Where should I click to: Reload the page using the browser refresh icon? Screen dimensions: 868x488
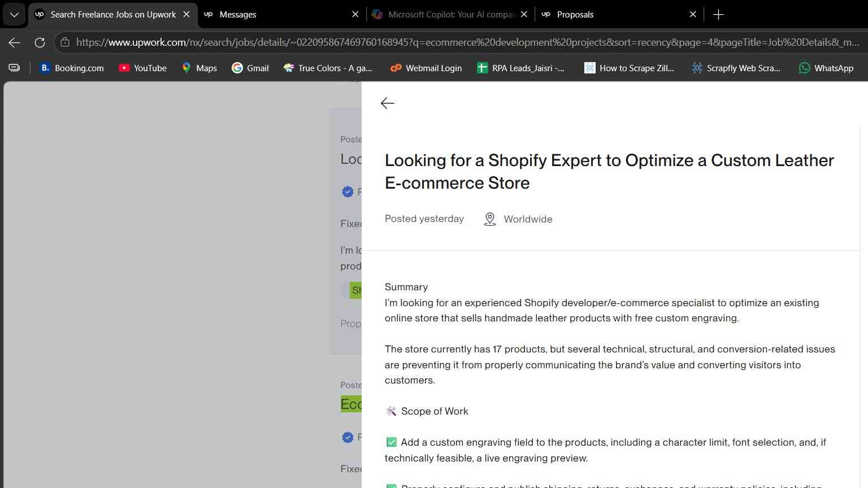[40, 42]
